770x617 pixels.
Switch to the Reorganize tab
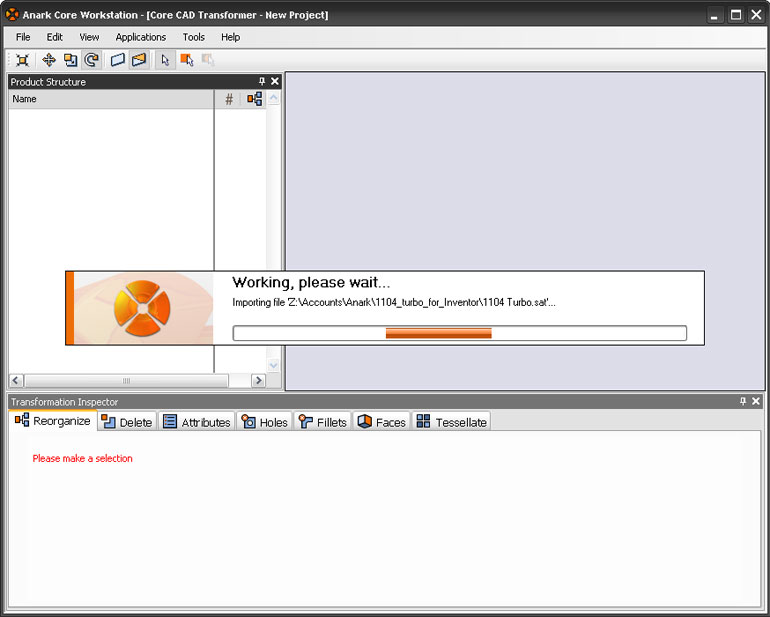pos(53,421)
